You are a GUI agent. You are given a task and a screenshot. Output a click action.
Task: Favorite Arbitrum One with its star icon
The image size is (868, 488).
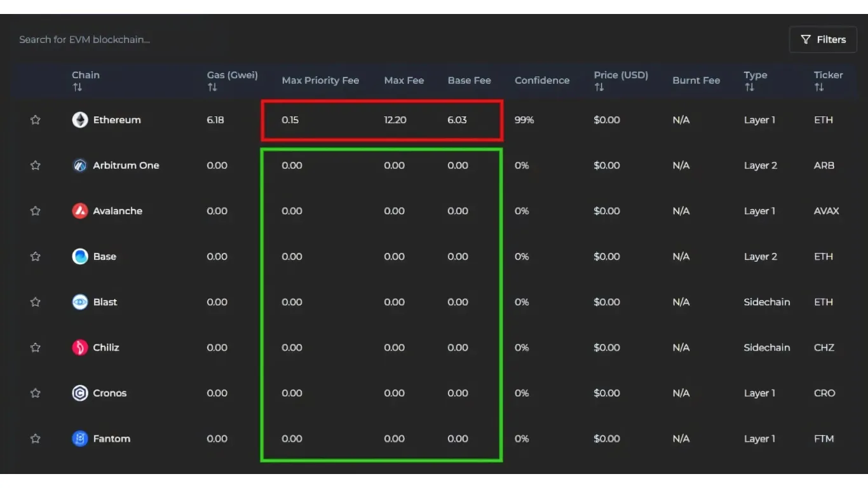coord(36,165)
